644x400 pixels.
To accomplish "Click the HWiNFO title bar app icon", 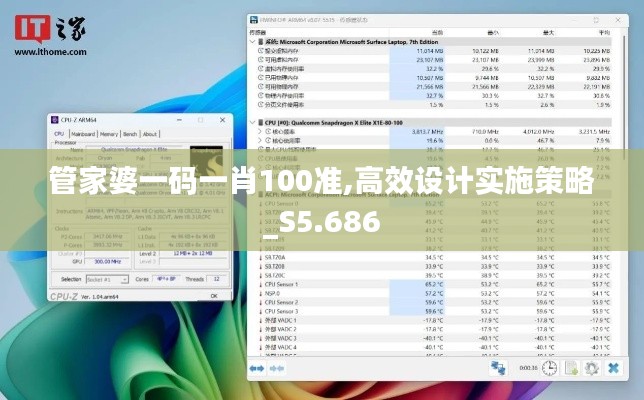I will (254, 20).
